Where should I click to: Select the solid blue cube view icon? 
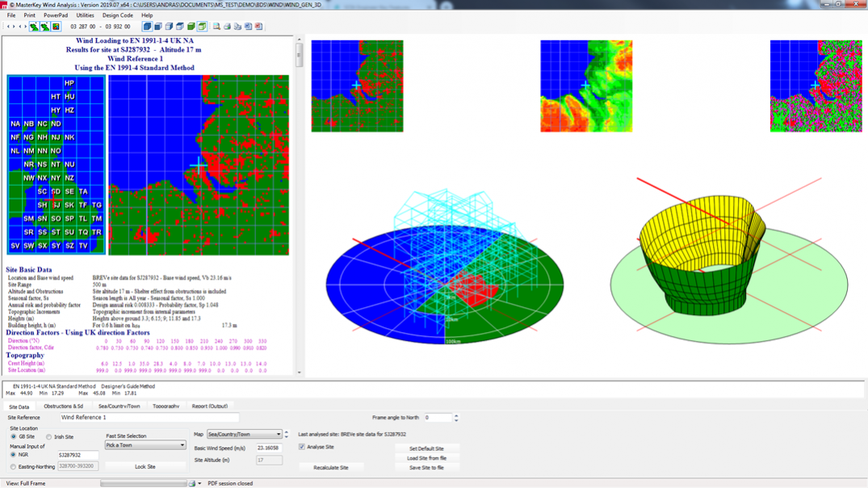point(147,26)
